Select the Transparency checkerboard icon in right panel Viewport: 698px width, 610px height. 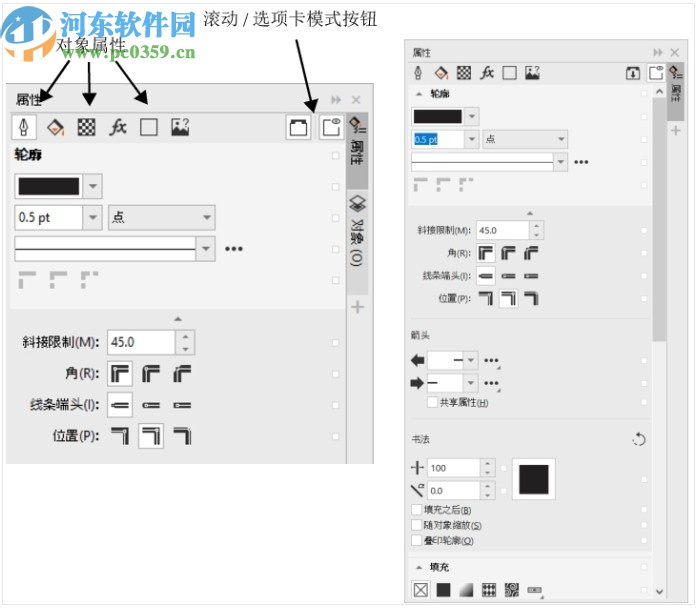coord(464,73)
